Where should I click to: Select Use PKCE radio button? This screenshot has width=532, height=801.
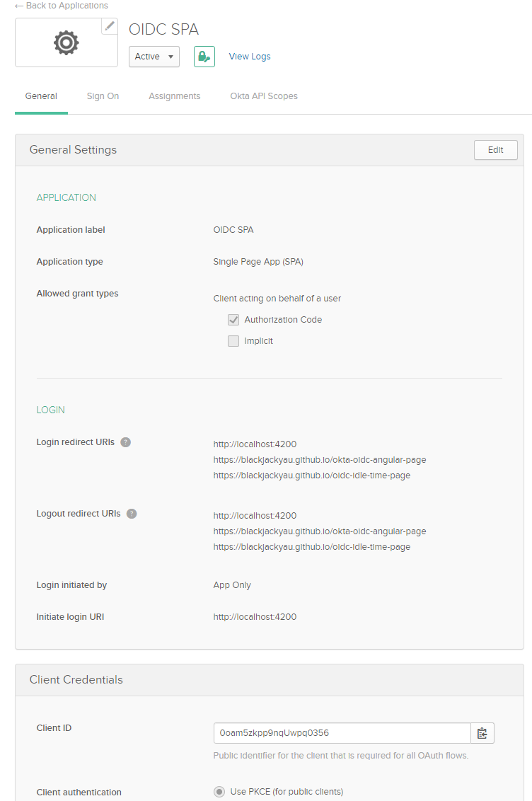coord(219,792)
